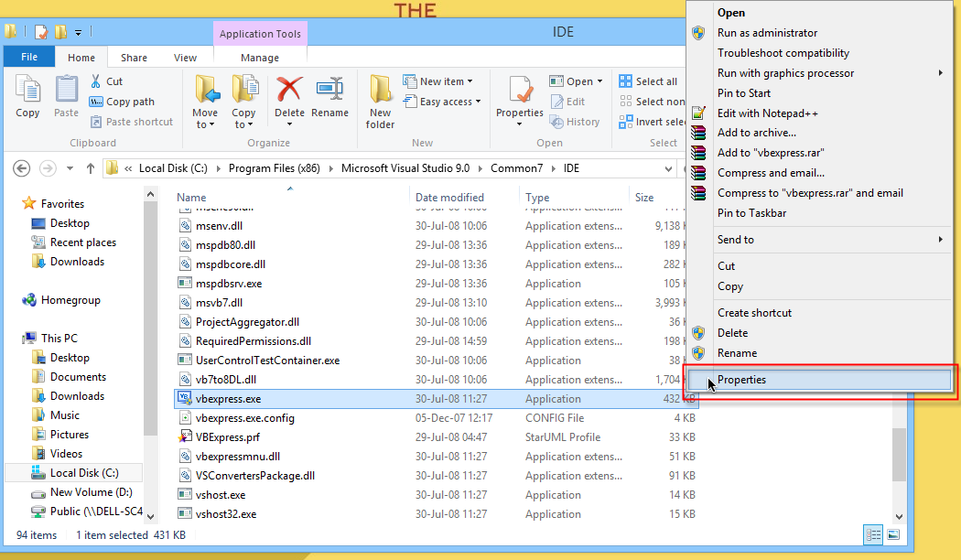Image resolution: width=961 pixels, height=560 pixels.
Task: Click the Copy icon in the Clipboard group
Action: pyautogui.click(x=27, y=92)
